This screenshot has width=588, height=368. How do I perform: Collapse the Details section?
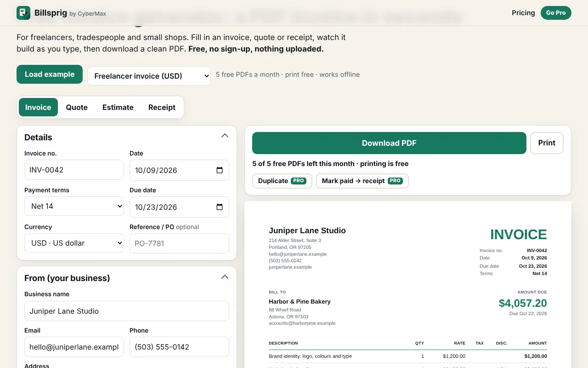point(225,136)
